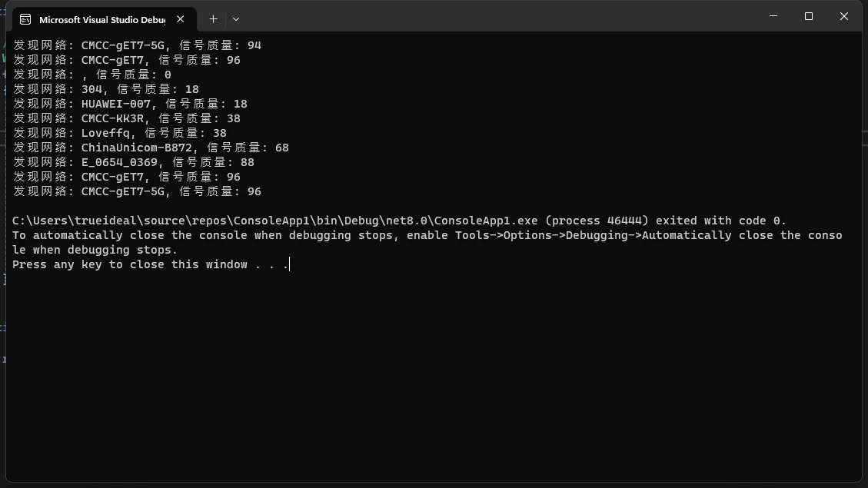Expand the new tab profile dropdown chevron
This screenshot has height=488, width=868.
(x=236, y=18)
